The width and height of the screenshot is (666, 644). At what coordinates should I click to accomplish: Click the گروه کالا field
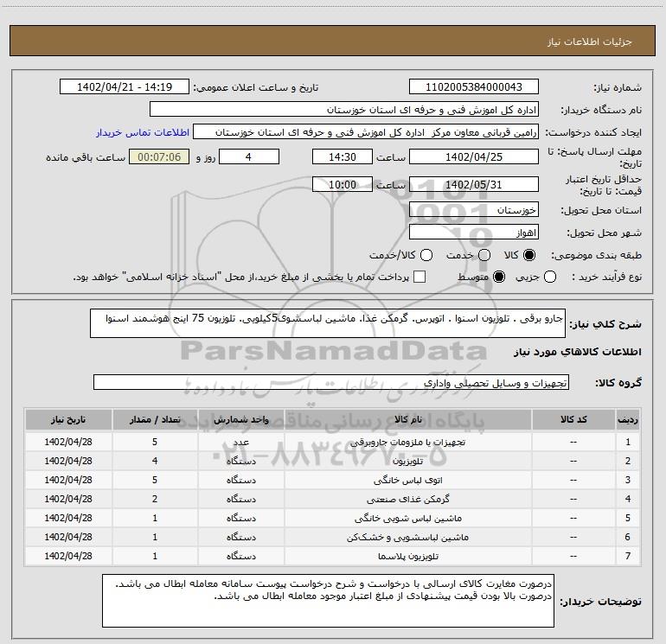tap(331, 382)
